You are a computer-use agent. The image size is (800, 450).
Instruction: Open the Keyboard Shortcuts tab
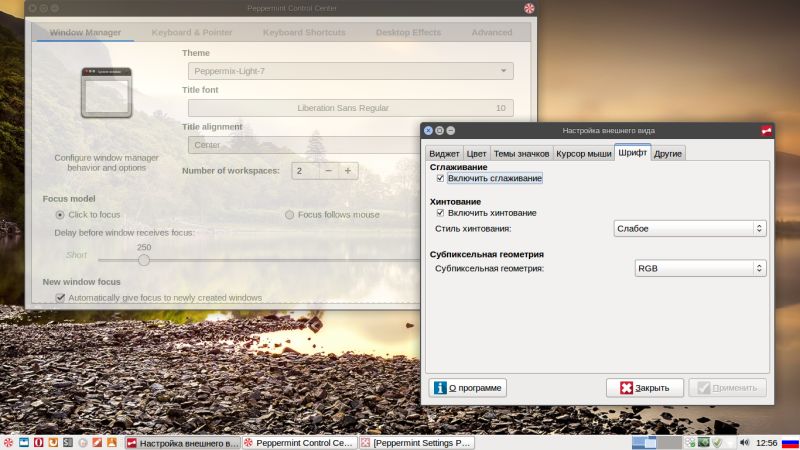(x=304, y=32)
